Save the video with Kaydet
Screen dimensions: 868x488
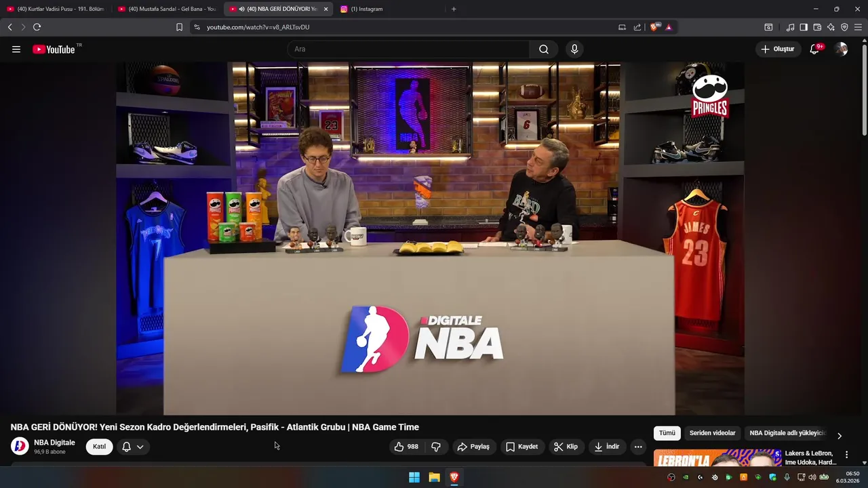pyautogui.click(x=521, y=447)
